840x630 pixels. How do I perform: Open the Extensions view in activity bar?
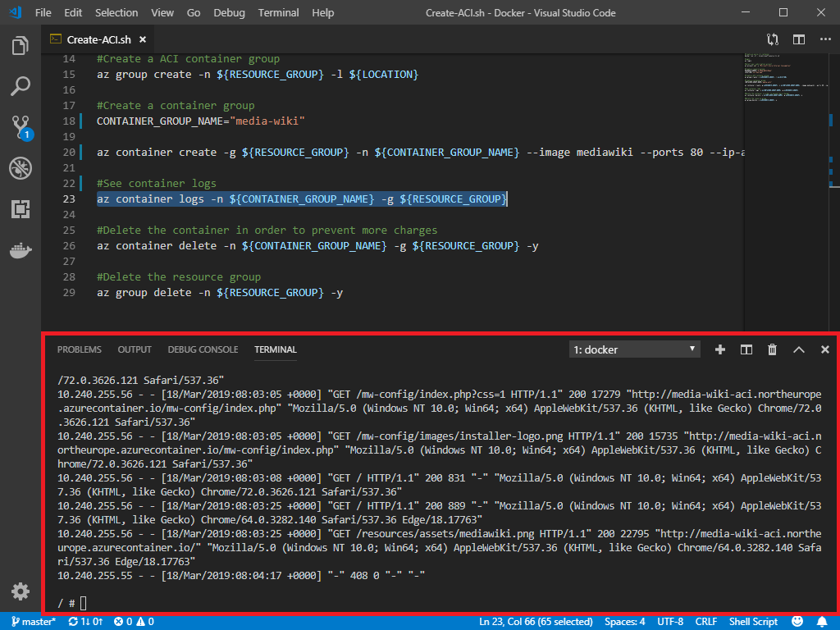[x=21, y=209]
